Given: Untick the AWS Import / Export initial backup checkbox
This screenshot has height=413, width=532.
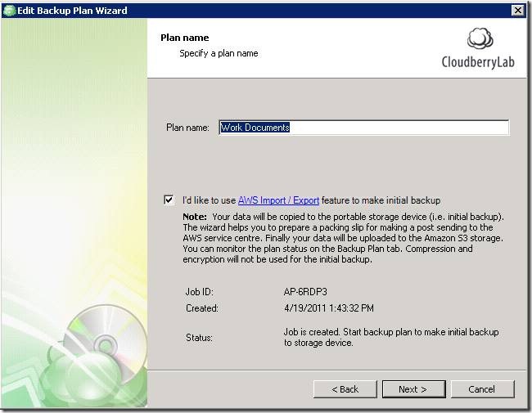Looking at the screenshot, I should point(169,200).
